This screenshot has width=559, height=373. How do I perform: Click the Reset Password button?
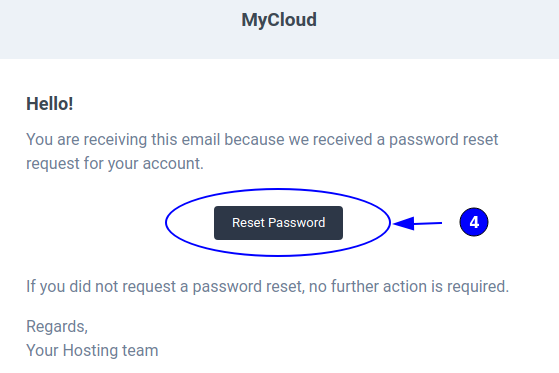point(278,223)
